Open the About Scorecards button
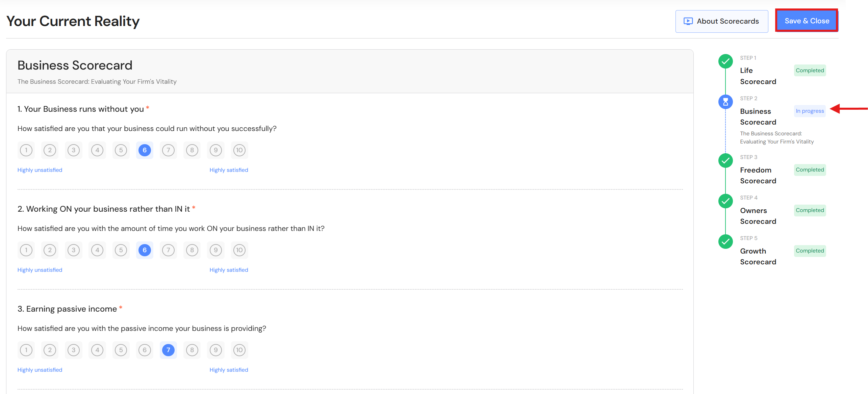Screen dimensions: 868x394 coord(721,21)
